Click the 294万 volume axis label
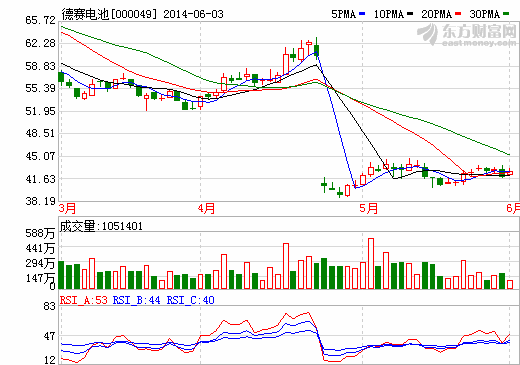520x365 pixels. (x=40, y=263)
